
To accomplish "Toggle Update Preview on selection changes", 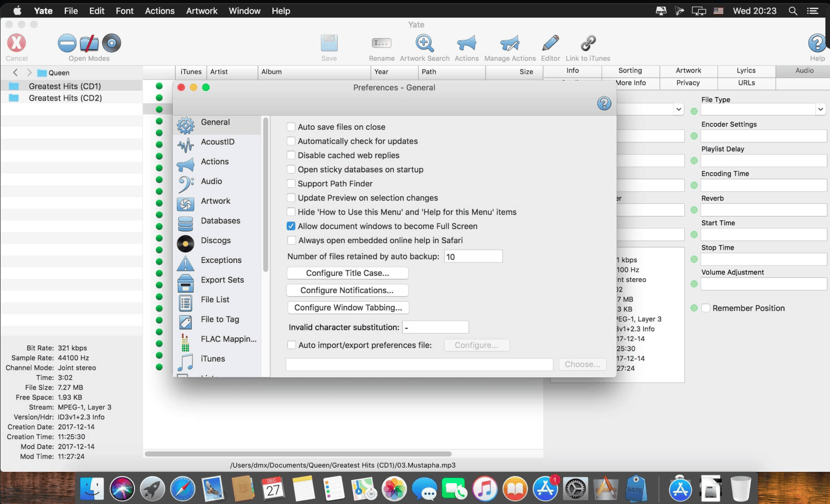I will pos(291,198).
